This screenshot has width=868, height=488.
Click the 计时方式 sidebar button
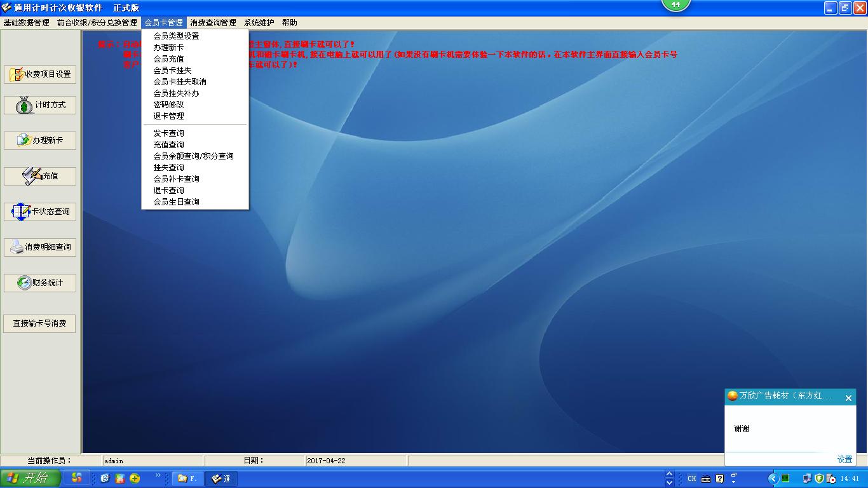coord(40,105)
